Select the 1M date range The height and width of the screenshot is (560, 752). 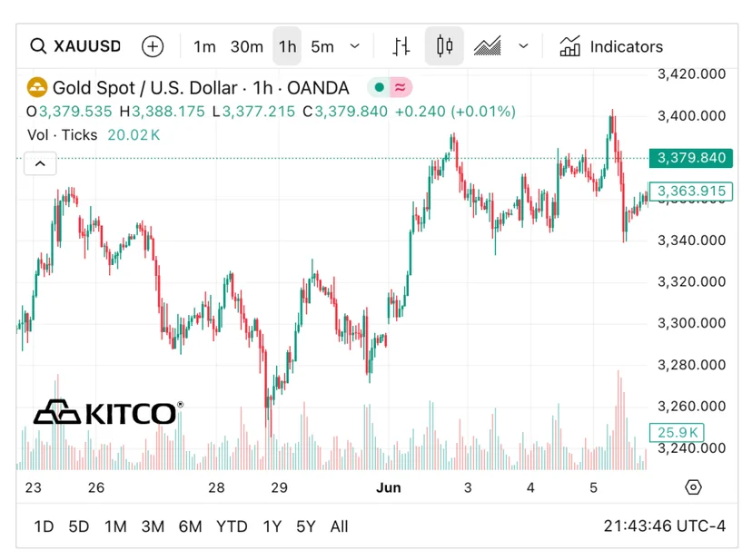(115, 526)
